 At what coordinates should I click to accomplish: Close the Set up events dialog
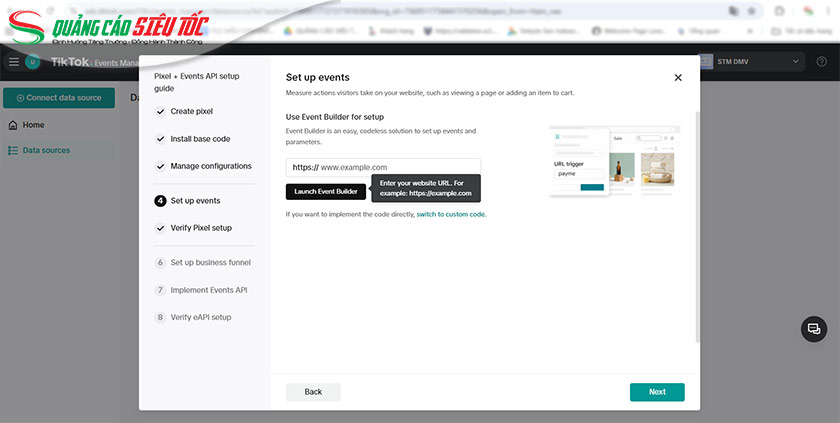(678, 78)
